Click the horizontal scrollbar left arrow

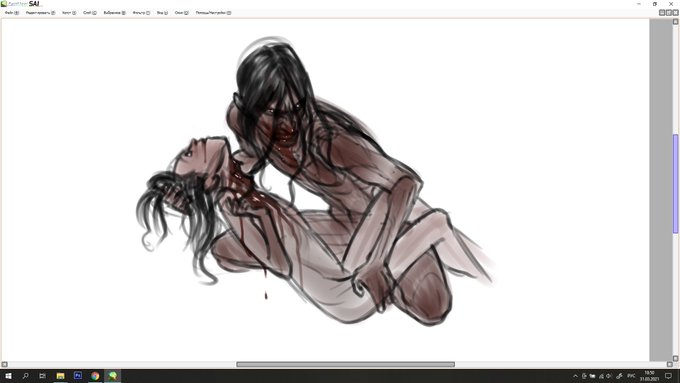(4, 364)
